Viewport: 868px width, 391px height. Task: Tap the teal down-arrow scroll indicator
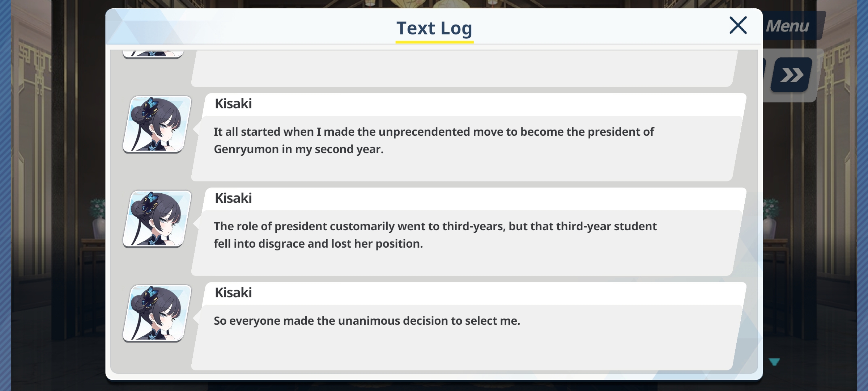click(774, 362)
